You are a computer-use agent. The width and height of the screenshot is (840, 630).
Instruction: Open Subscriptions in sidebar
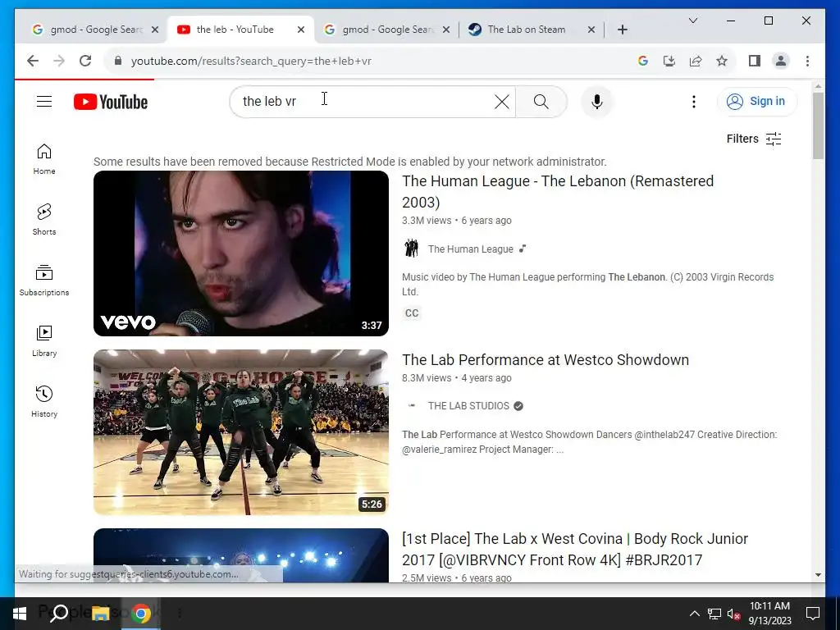click(x=44, y=281)
